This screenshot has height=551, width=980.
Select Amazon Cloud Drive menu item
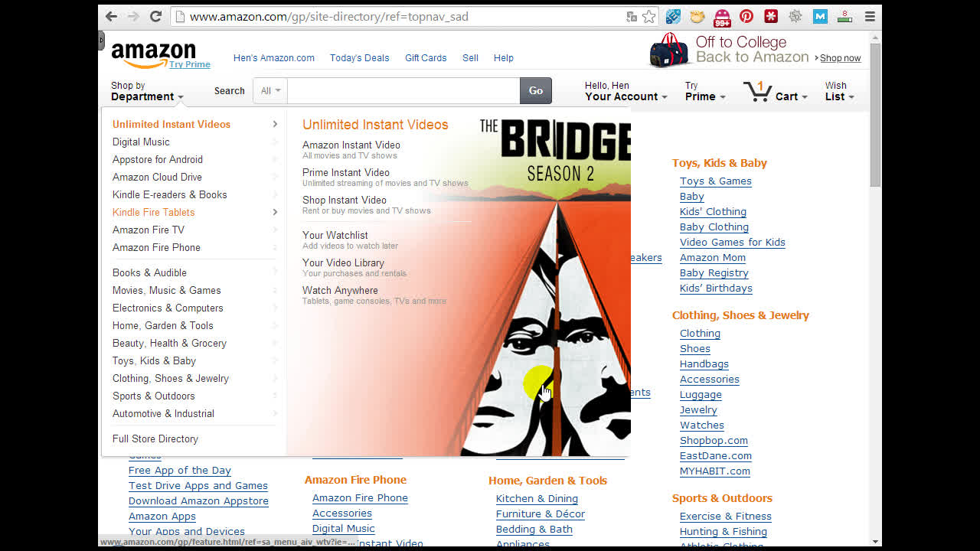(x=157, y=177)
